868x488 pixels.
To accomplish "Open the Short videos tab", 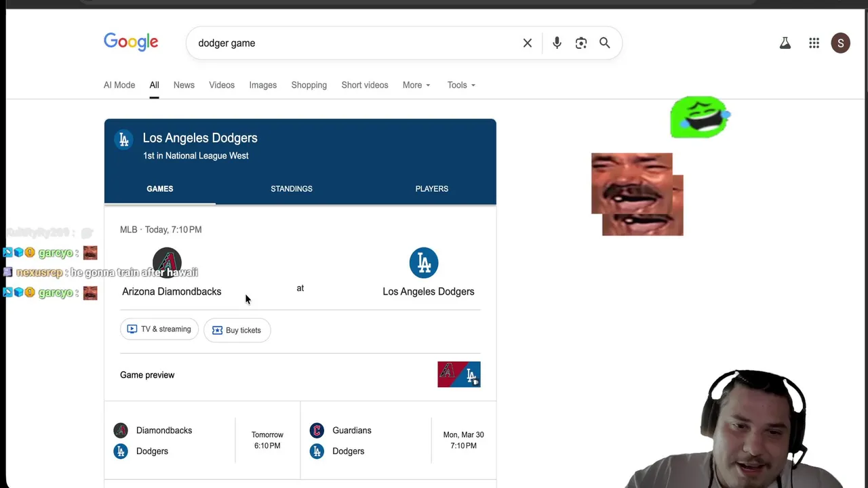I will click(x=365, y=85).
